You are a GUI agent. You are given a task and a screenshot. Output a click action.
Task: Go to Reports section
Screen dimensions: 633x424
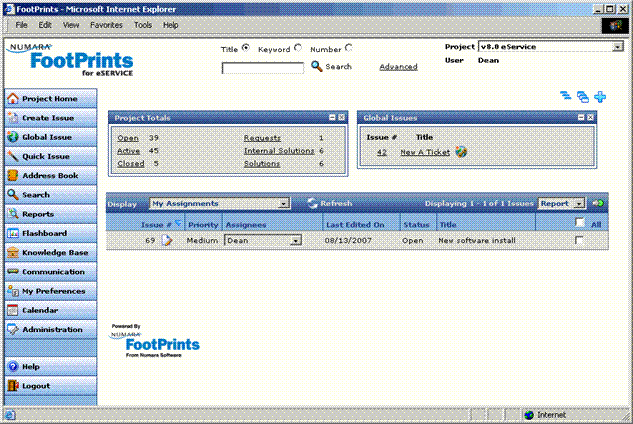coord(50,214)
